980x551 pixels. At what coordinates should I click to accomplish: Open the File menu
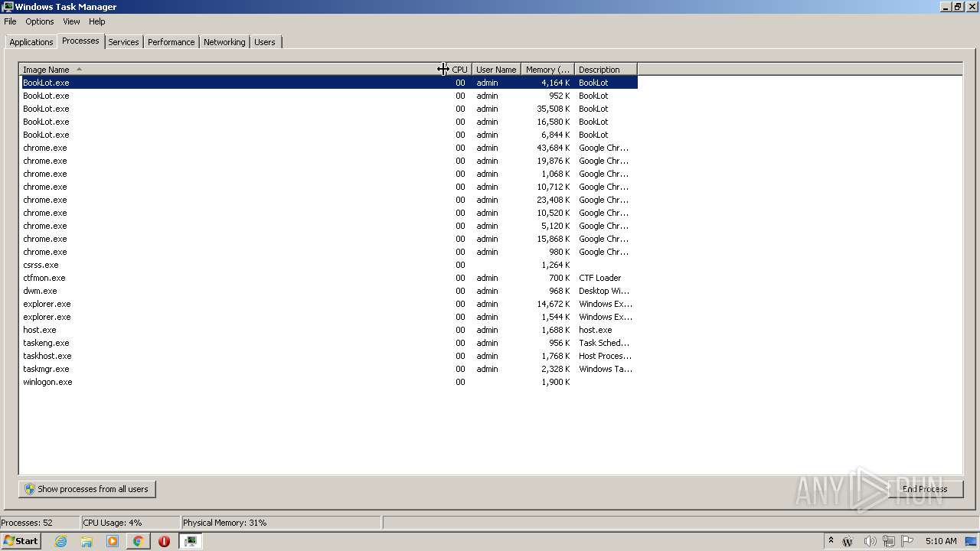click(10, 21)
